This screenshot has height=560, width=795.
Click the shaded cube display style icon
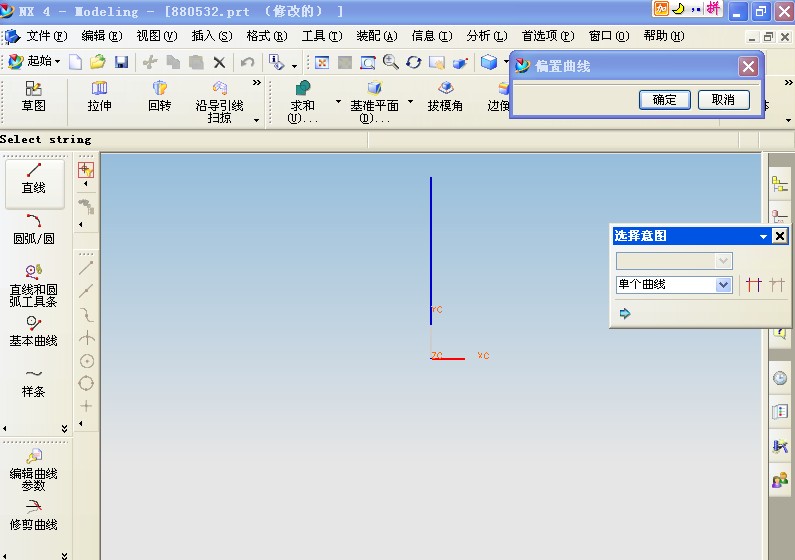pyautogui.click(x=489, y=62)
